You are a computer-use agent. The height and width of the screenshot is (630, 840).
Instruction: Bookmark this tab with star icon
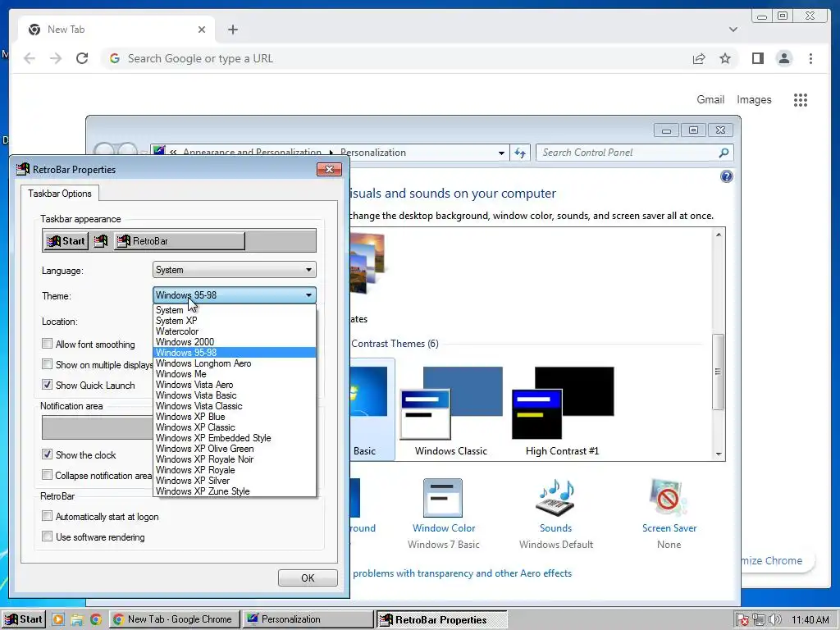pos(725,58)
